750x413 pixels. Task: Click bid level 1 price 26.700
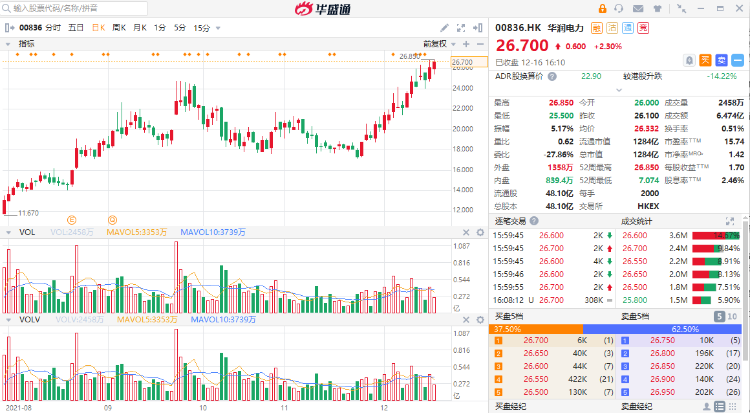tap(536, 340)
